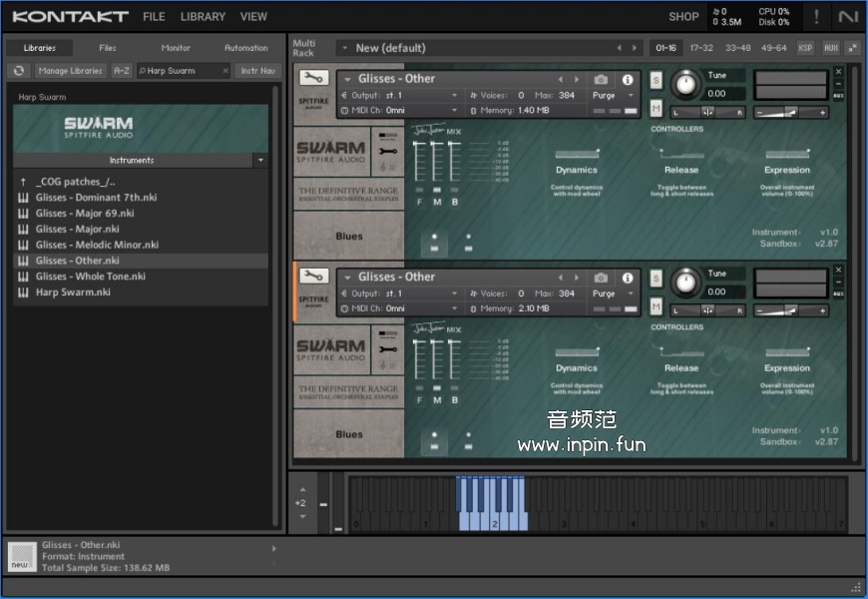Click the Native Instruments logo icon

point(848,16)
